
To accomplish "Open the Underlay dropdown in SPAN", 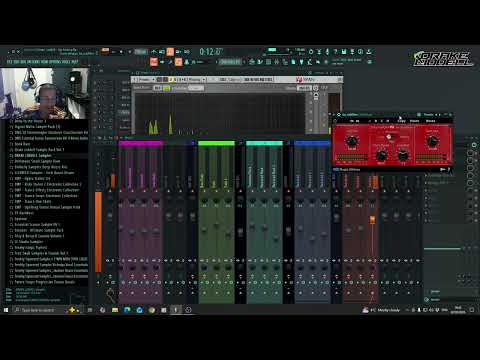I will click(196, 88).
